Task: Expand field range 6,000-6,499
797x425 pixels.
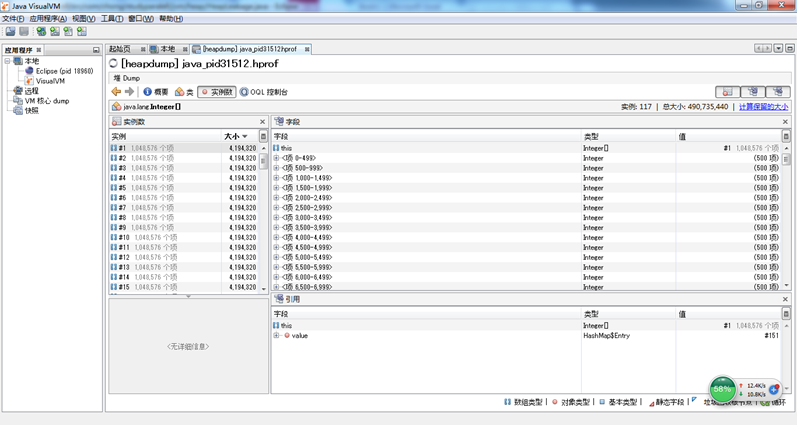Action: [x=276, y=277]
